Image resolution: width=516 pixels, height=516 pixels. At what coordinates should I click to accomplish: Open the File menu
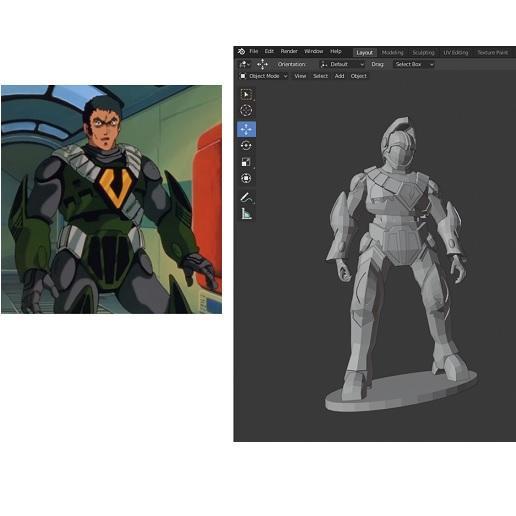point(254,51)
